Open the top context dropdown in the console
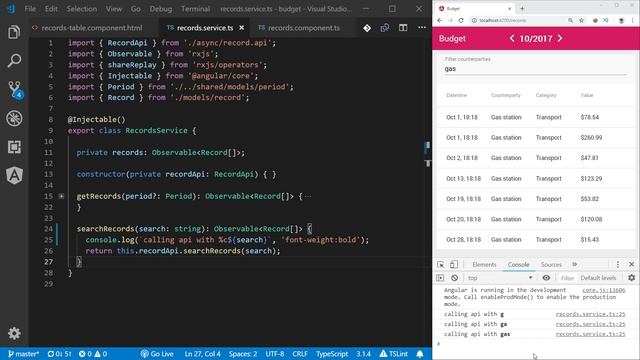640x360 pixels. click(x=500, y=278)
